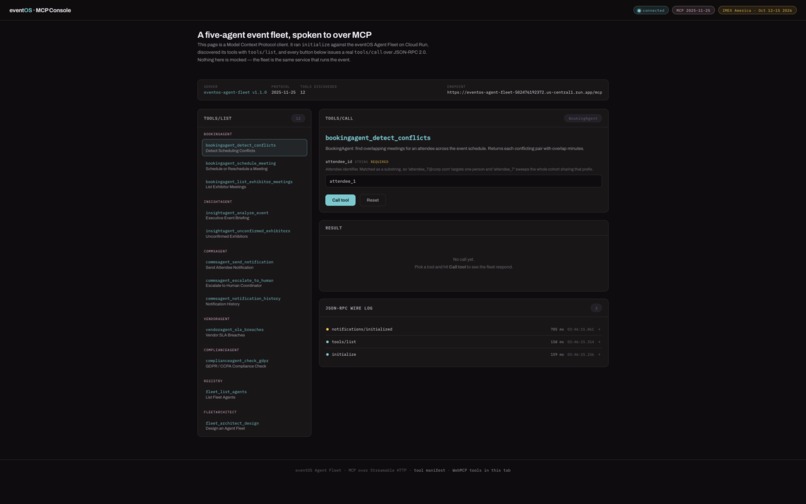Screen dimensions: 806x504
Task: Click the wire log entry count badge
Action: [596, 308]
